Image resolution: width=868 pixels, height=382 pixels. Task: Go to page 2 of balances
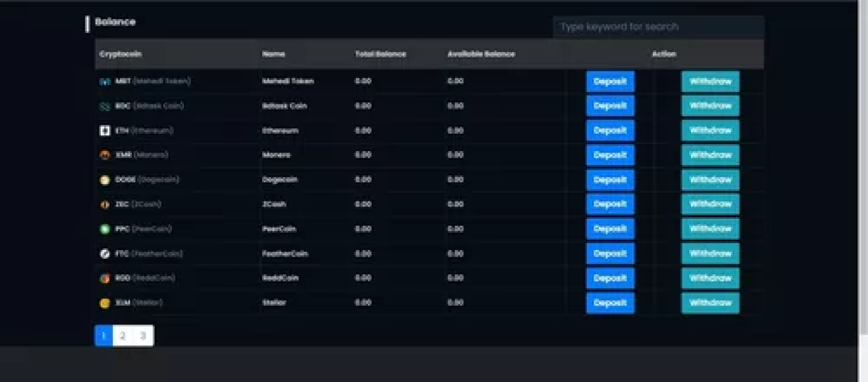click(x=123, y=335)
